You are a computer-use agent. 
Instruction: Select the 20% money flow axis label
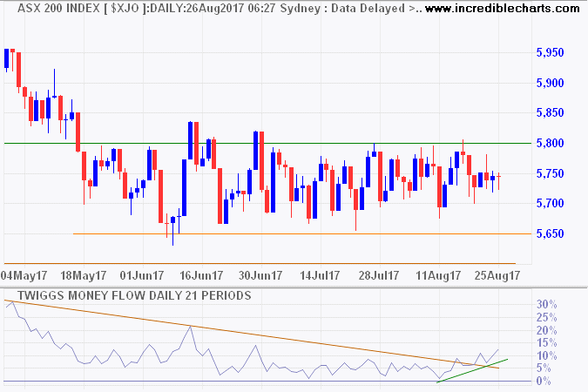[x=547, y=330]
